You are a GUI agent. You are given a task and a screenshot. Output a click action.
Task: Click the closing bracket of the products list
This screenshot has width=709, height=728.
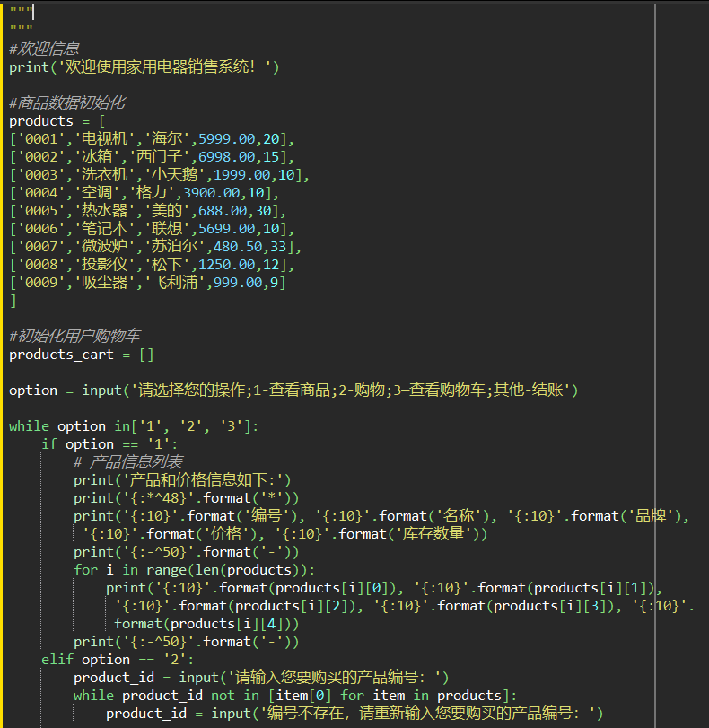13,301
